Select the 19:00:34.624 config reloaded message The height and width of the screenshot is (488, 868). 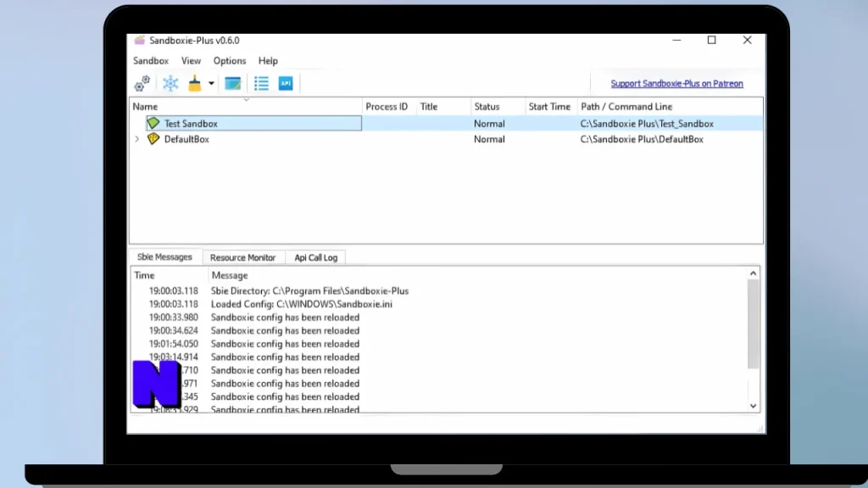point(439,331)
